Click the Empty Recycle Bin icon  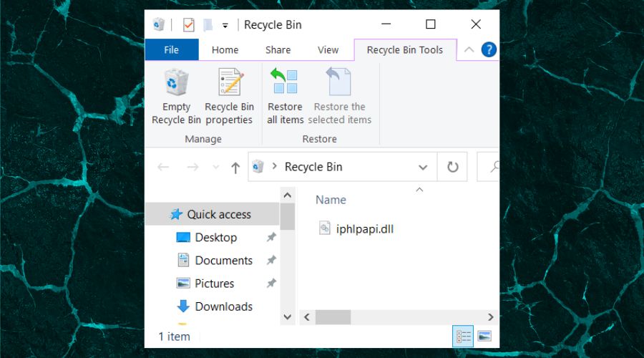click(x=176, y=82)
